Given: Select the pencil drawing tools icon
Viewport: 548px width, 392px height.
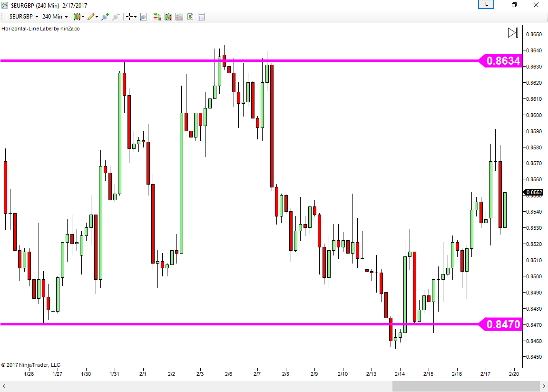Looking at the screenshot, I should click(91, 17).
